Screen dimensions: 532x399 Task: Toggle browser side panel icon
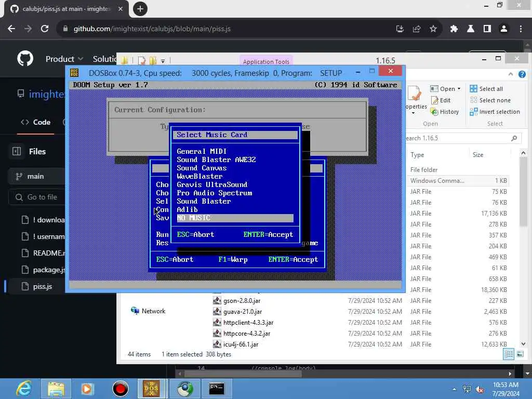[x=487, y=29]
